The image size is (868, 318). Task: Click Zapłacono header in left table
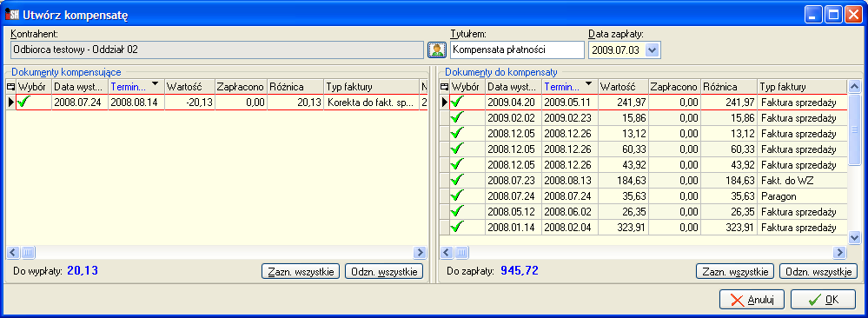tap(241, 86)
